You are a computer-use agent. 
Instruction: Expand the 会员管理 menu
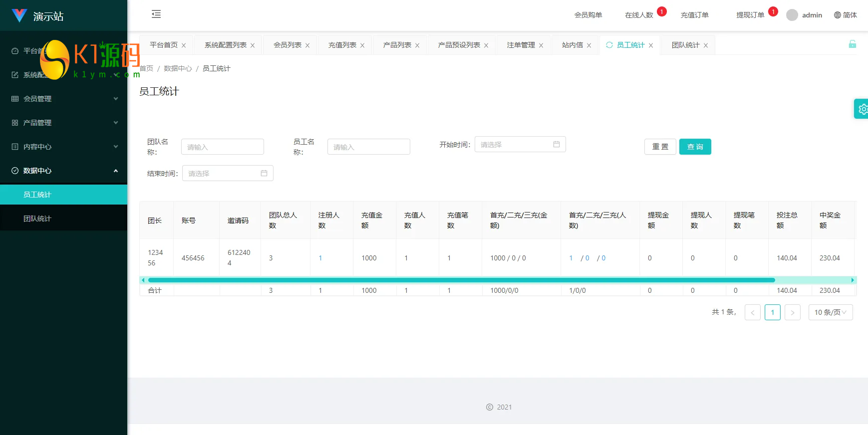coord(64,99)
